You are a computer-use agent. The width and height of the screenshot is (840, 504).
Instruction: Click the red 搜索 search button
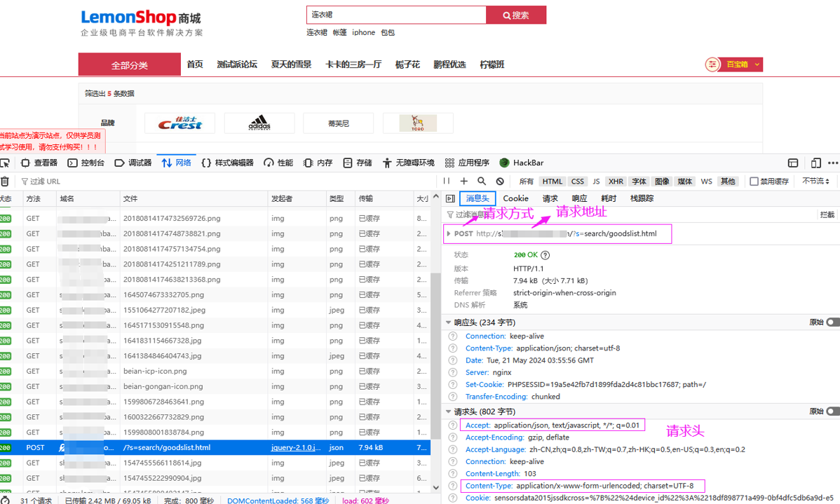[x=516, y=15]
